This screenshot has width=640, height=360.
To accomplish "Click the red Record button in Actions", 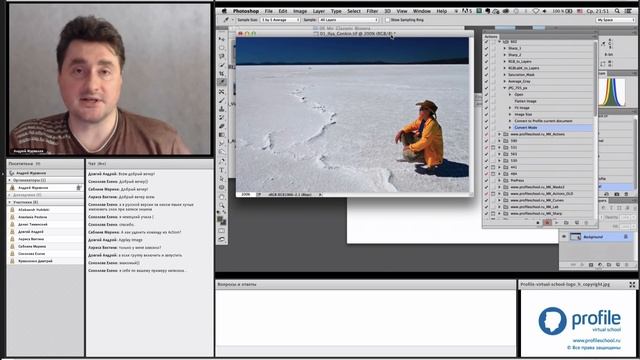I will coord(547,223).
